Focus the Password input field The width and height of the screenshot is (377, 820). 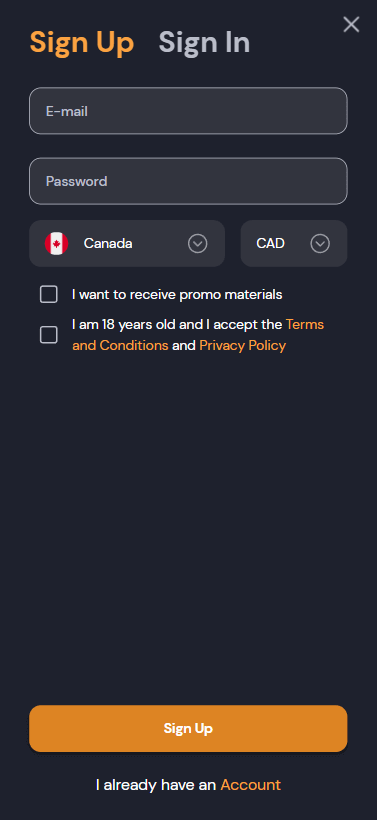(x=188, y=181)
